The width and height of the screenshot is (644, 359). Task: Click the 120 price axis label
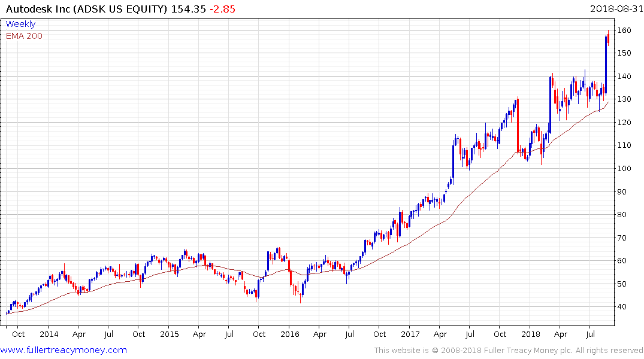coord(624,122)
